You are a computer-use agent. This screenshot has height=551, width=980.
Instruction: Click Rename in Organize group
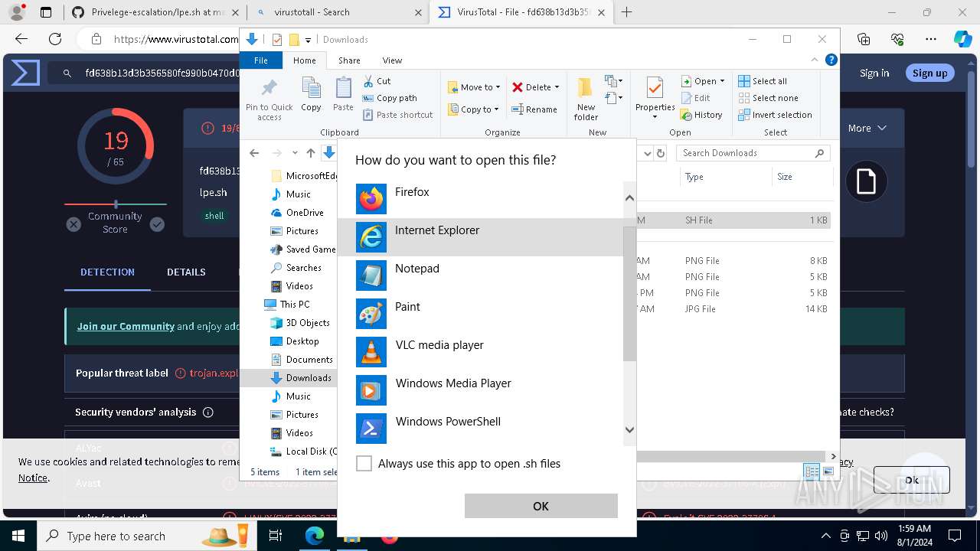point(534,109)
